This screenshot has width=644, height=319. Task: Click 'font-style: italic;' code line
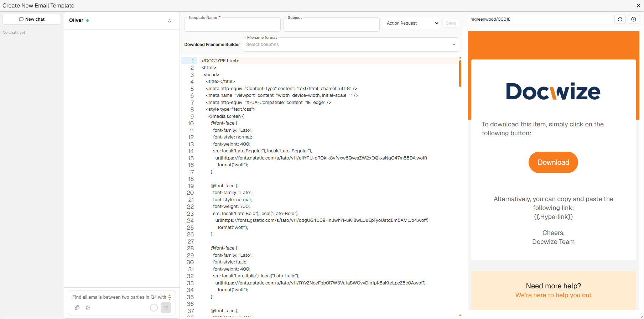coord(230,262)
